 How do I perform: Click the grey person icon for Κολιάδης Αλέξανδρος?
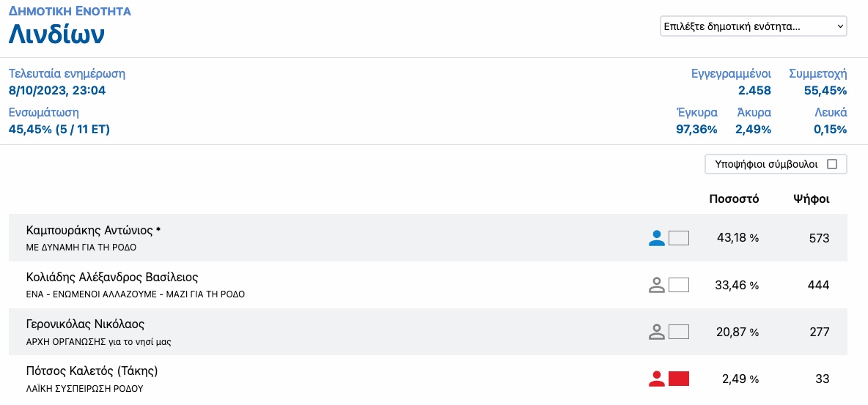(x=657, y=286)
